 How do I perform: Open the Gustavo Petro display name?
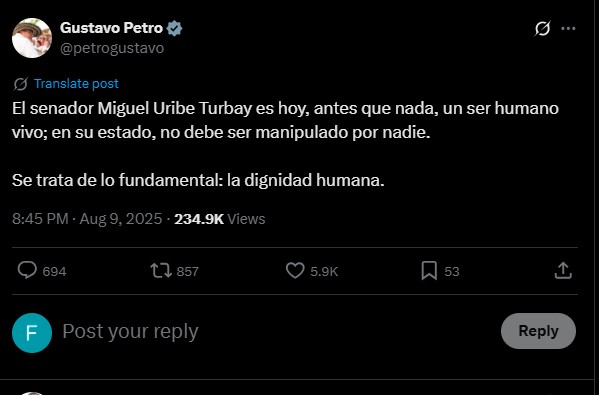[x=111, y=28]
